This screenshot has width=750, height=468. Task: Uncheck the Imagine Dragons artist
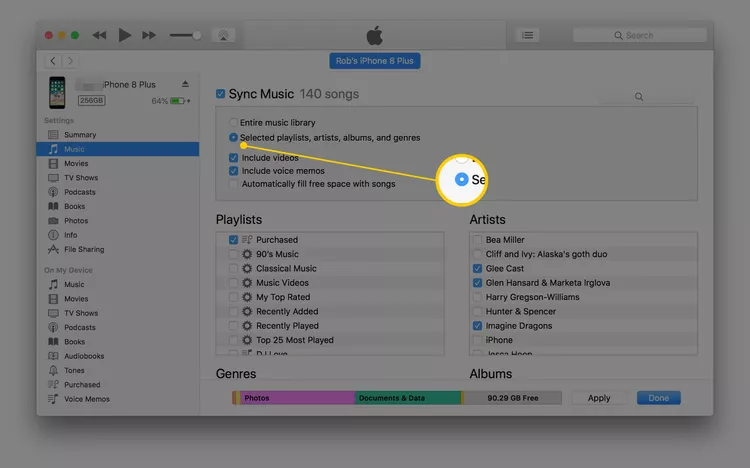(477, 326)
